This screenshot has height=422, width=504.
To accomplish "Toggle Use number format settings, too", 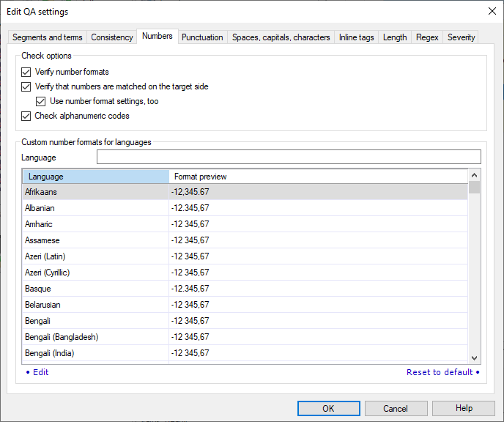I will tap(40, 101).
